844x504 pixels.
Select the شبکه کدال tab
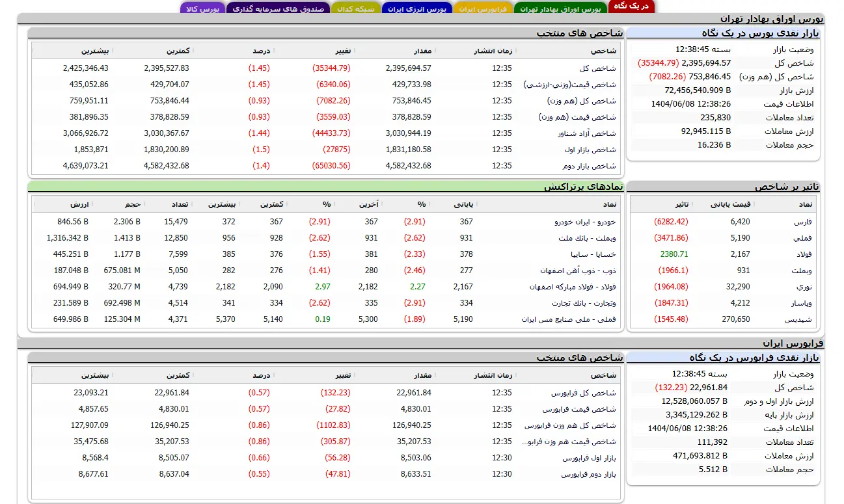356,9
